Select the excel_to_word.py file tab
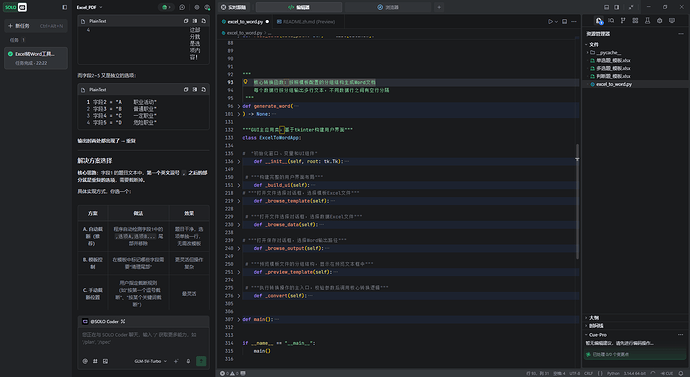 click(245, 22)
